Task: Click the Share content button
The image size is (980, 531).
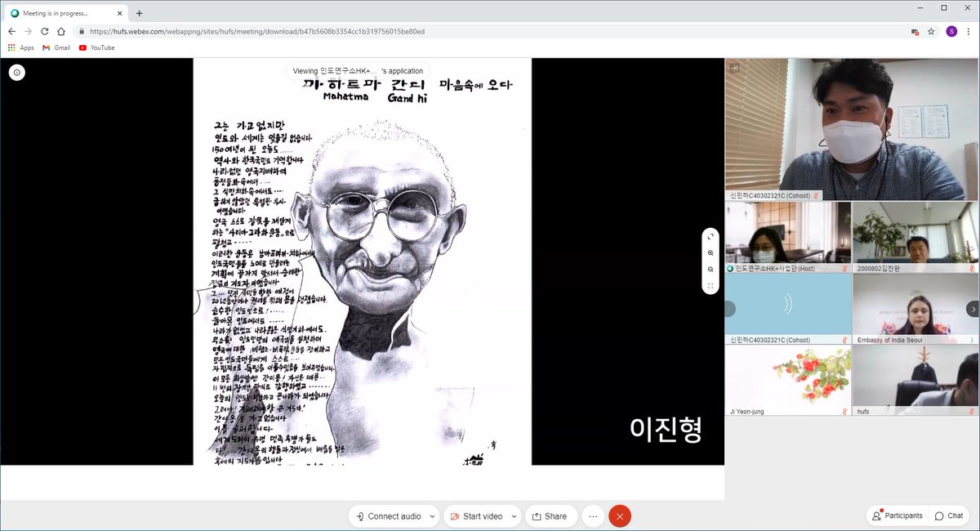Action: coord(550,516)
